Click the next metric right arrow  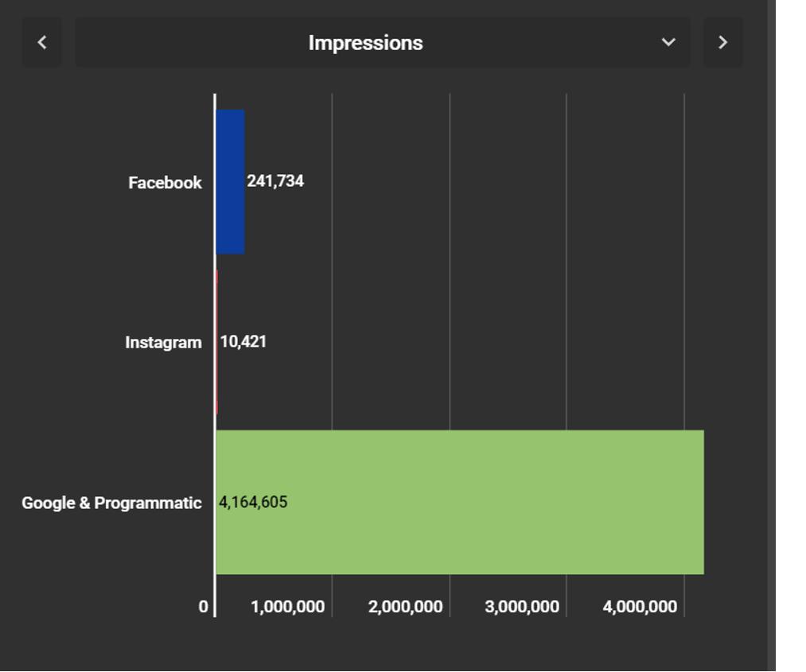pos(722,43)
